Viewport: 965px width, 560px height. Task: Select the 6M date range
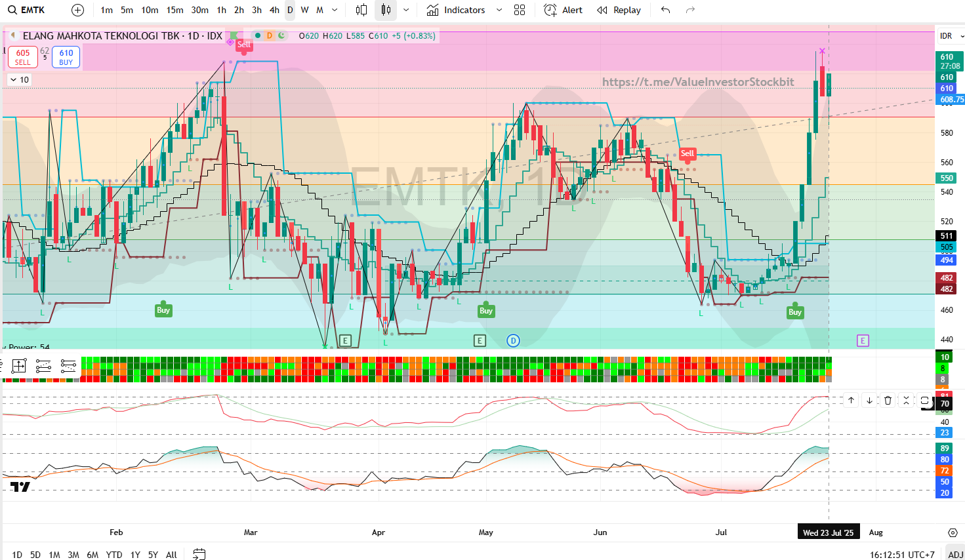point(92,555)
